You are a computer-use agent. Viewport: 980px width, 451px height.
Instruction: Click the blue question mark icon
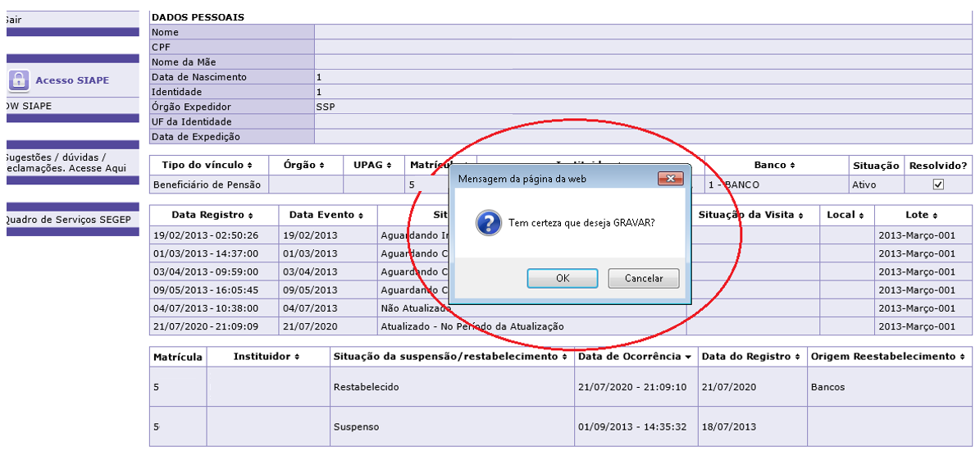489,223
